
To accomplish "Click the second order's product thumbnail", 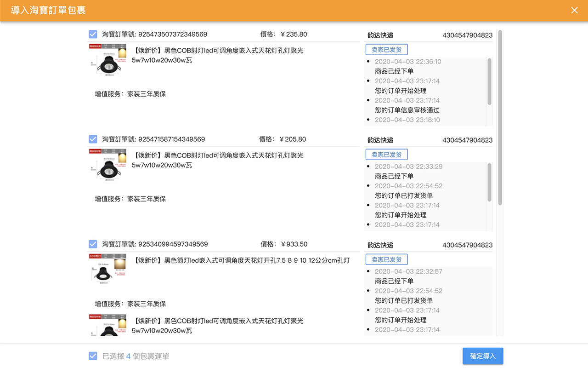I will (x=107, y=165).
